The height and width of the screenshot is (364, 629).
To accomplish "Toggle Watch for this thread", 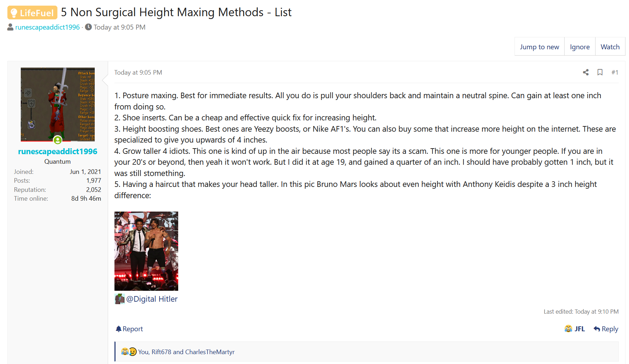I will (x=610, y=47).
